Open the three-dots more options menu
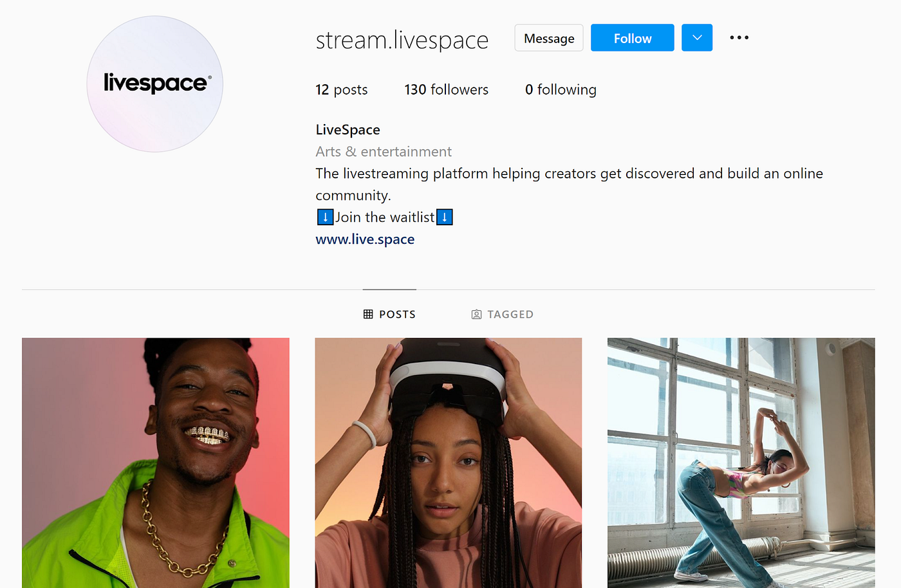 coord(739,38)
